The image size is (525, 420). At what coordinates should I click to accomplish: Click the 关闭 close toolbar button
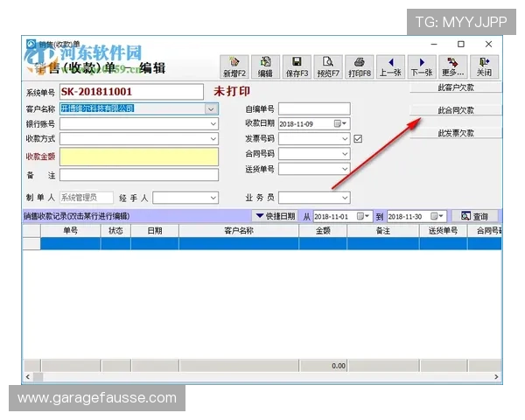click(x=484, y=67)
